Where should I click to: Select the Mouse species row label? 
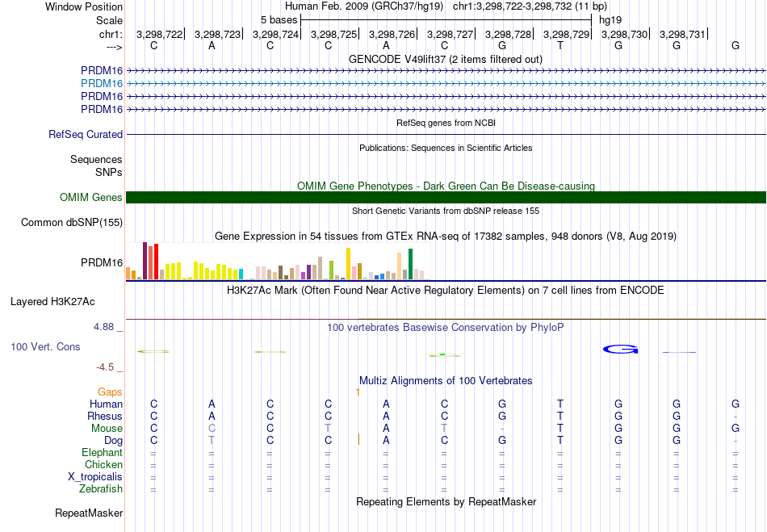107,429
